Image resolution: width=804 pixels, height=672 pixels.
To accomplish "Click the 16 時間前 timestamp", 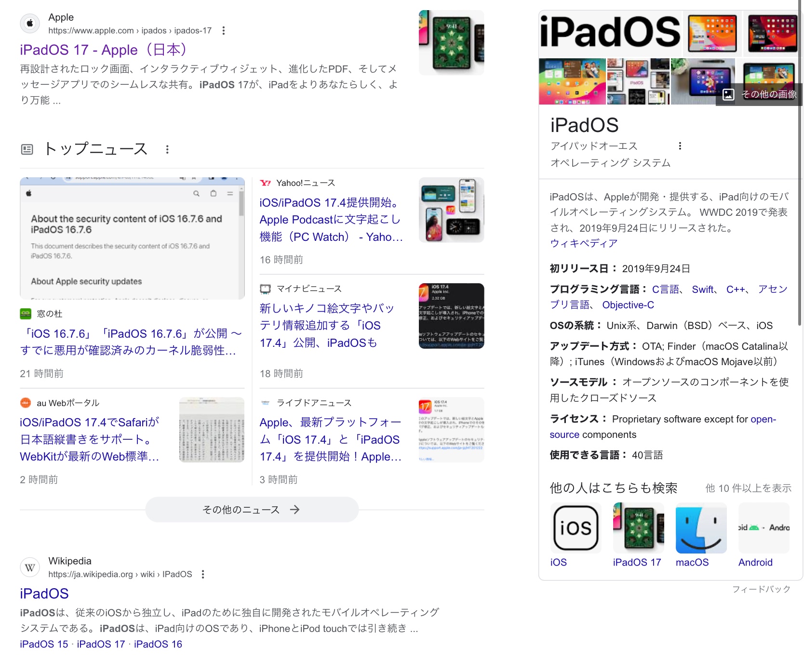I will point(281,260).
